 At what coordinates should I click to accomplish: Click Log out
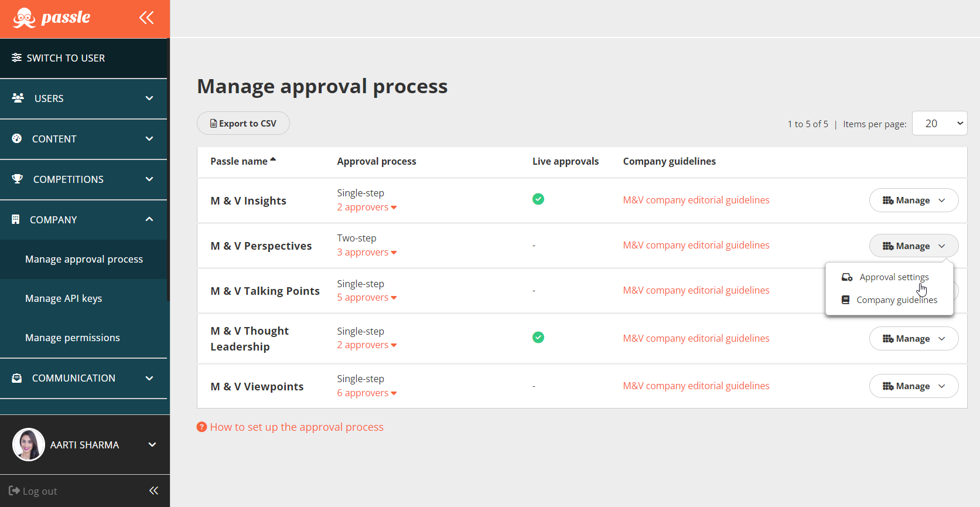pos(33,491)
